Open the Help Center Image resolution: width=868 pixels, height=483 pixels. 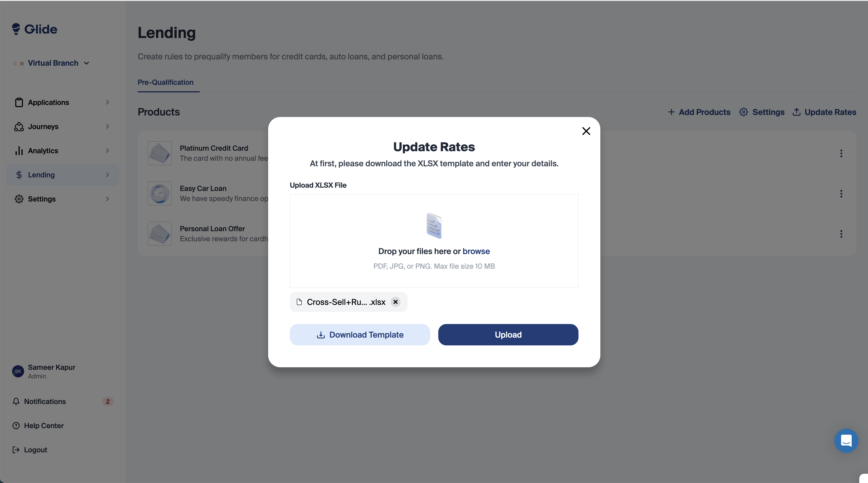pyautogui.click(x=43, y=426)
